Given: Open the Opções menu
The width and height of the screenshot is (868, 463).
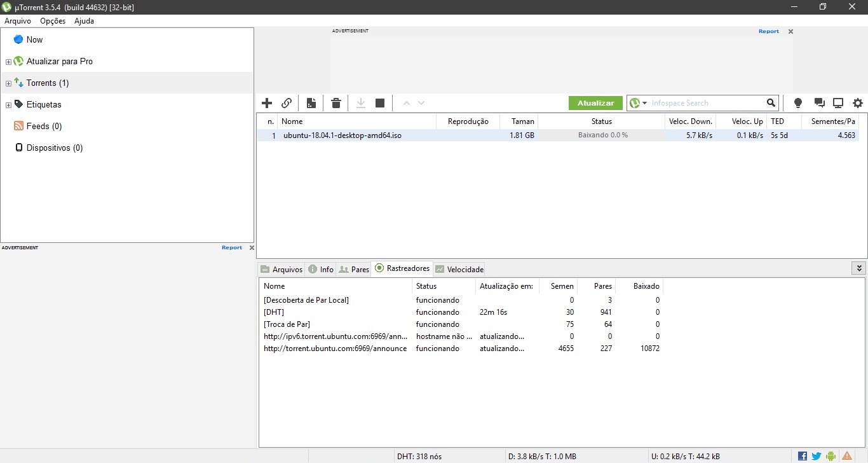Looking at the screenshot, I should (x=53, y=20).
